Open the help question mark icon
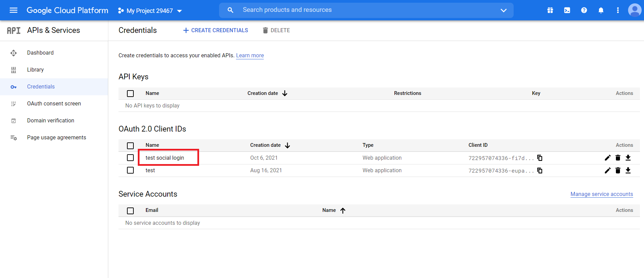 point(584,10)
